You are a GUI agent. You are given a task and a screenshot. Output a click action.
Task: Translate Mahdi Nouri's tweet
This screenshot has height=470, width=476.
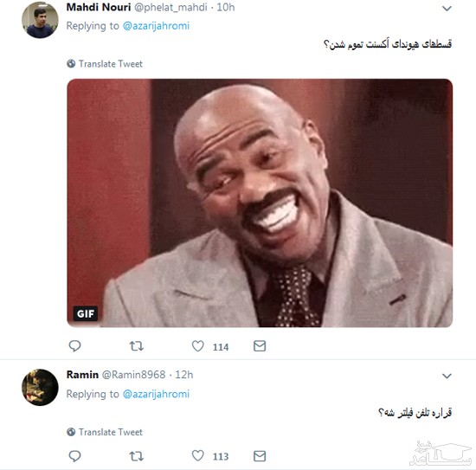(x=105, y=64)
